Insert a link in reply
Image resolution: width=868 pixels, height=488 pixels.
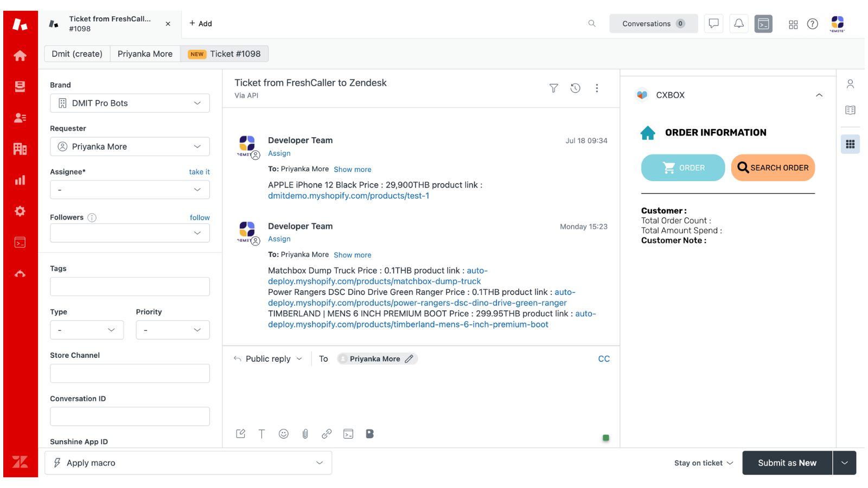(327, 434)
